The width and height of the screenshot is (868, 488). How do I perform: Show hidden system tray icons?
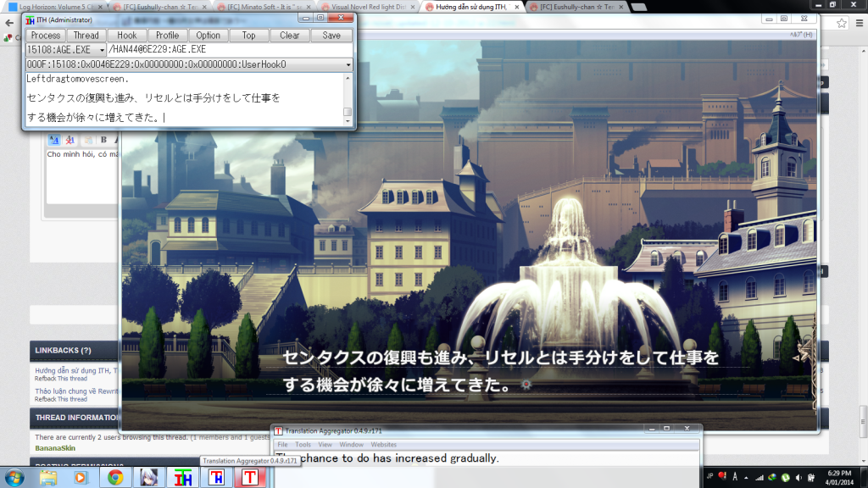click(746, 478)
